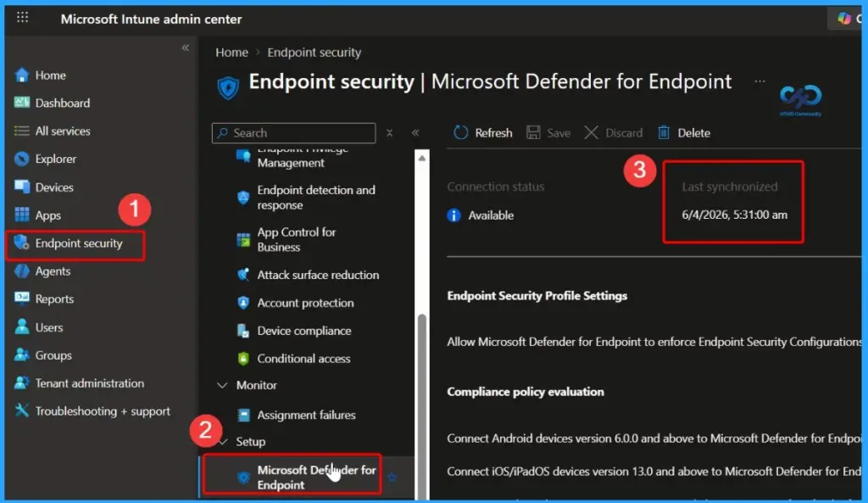The width and height of the screenshot is (868, 503).
Task: Click the app launcher grid icon
Action: [x=22, y=18]
